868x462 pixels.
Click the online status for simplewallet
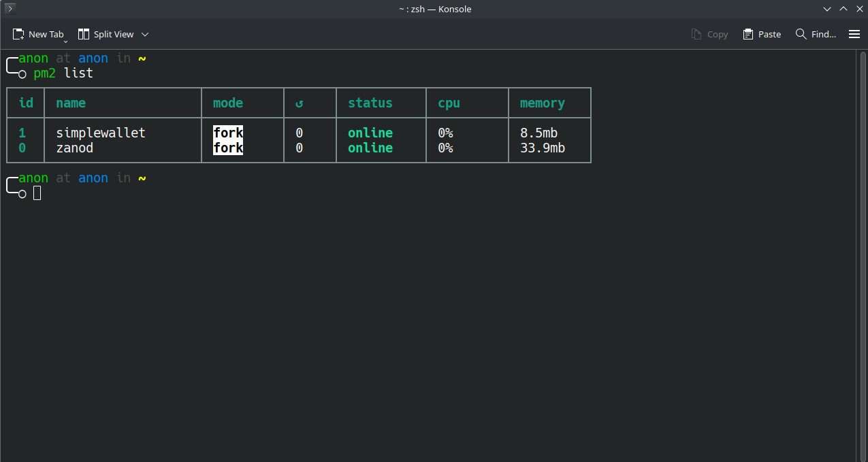(x=370, y=133)
